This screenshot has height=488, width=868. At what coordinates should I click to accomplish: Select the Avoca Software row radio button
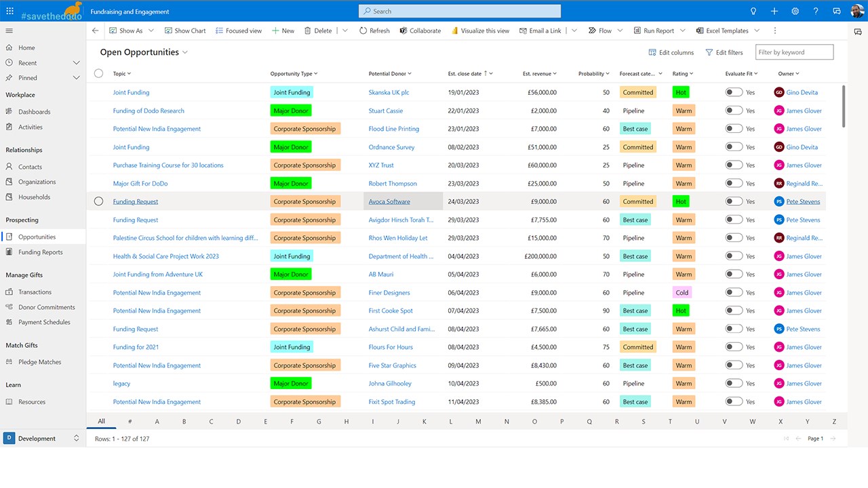click(x=98, y=201)
